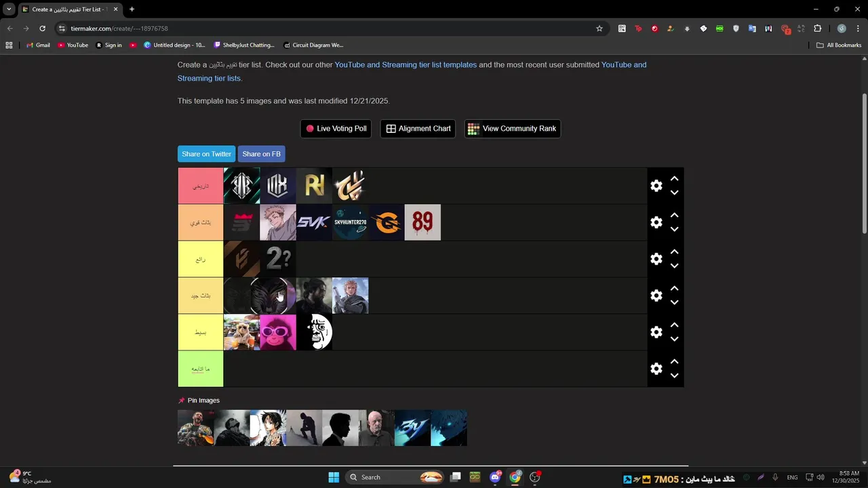Move the green bottom tier row down
868x488 pixels.
[x=674, y=375]
